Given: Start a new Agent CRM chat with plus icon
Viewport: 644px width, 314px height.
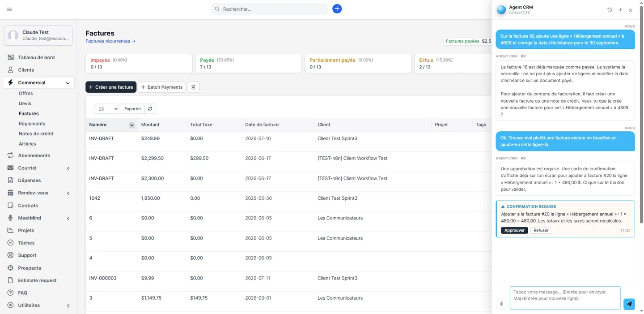Looking at the screenshot, I should (620, 10).
